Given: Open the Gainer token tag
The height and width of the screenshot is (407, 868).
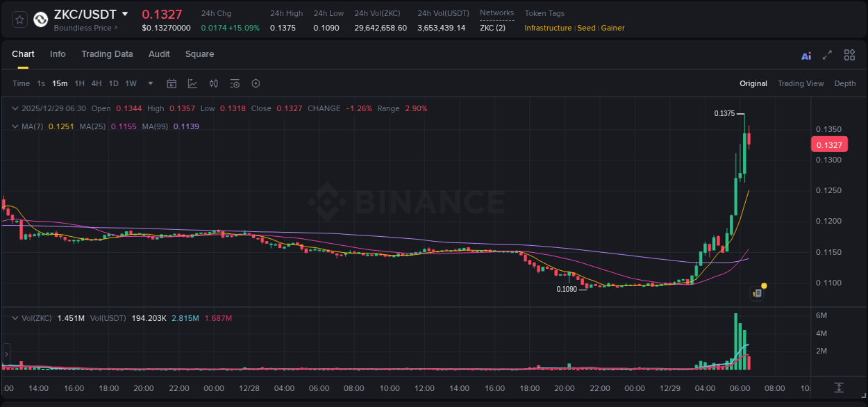Looking at the screenshot, I should coord(612,28).
